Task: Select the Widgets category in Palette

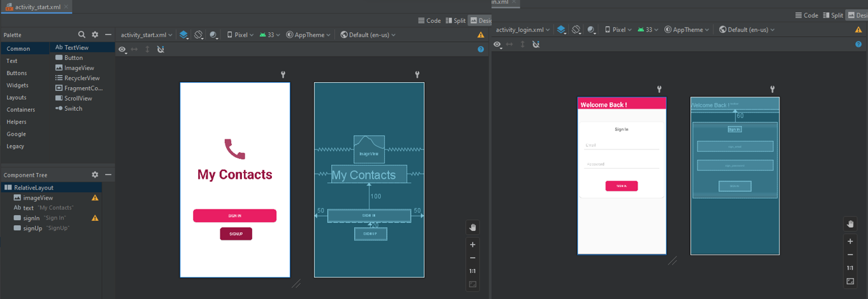Action: (17, 85)
